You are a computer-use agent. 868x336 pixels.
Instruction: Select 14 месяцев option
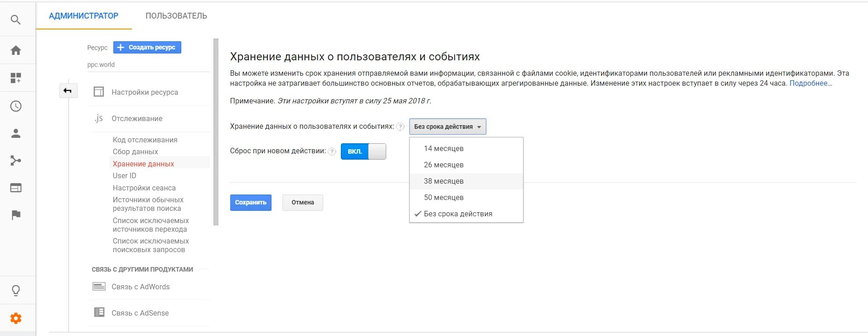[x=466, y=149]
